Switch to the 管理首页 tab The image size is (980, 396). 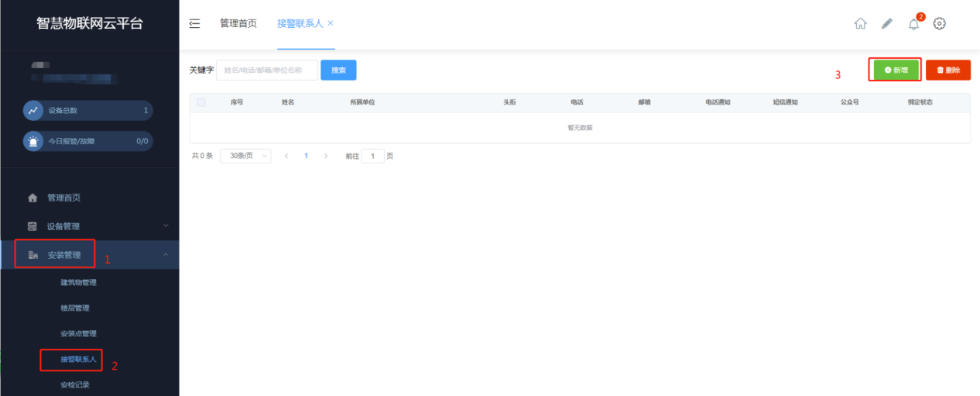pos(238,23)
